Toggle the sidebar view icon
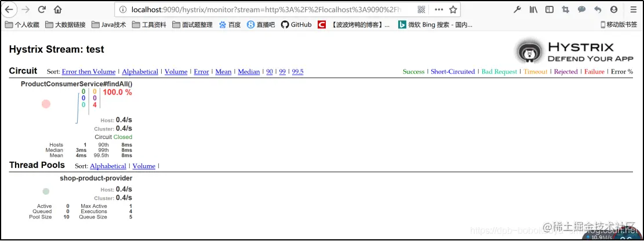The image size is (644, 241). click(x=550, y=9)
